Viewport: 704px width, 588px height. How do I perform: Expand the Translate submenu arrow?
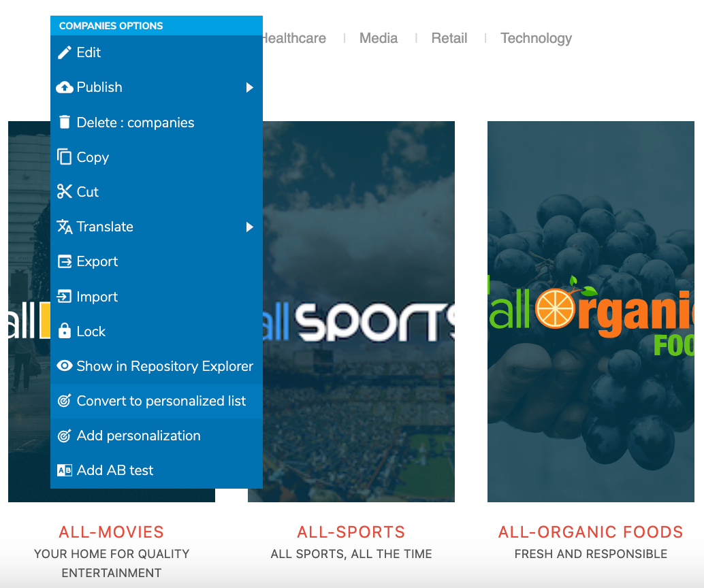tap(250, 227)
